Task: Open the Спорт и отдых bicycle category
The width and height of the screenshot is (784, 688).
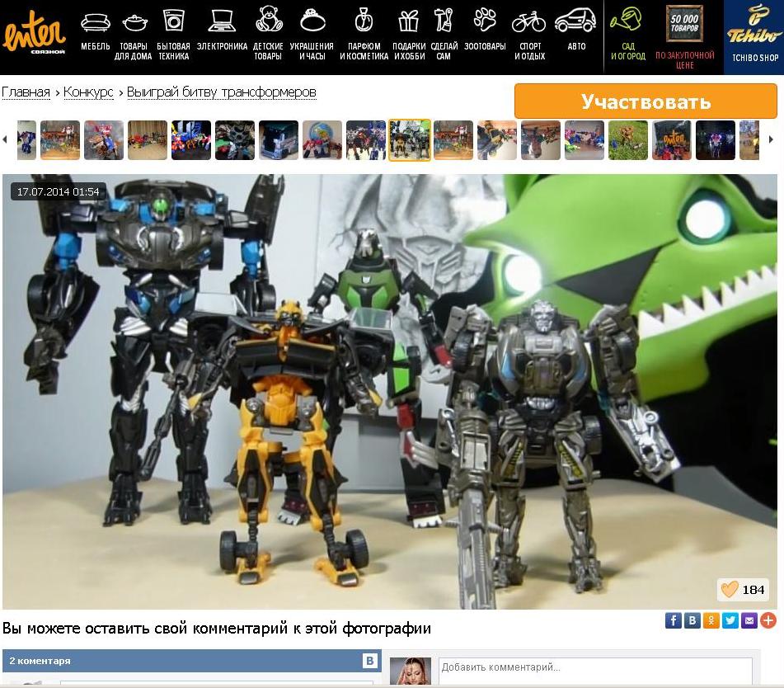Action: (x=529, y=35)
